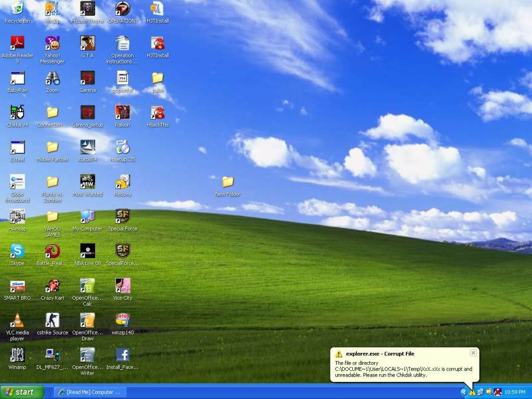Select the Exteel desktop shortcut
This screenshot has height=399, width=532.
tap(17, 151)
